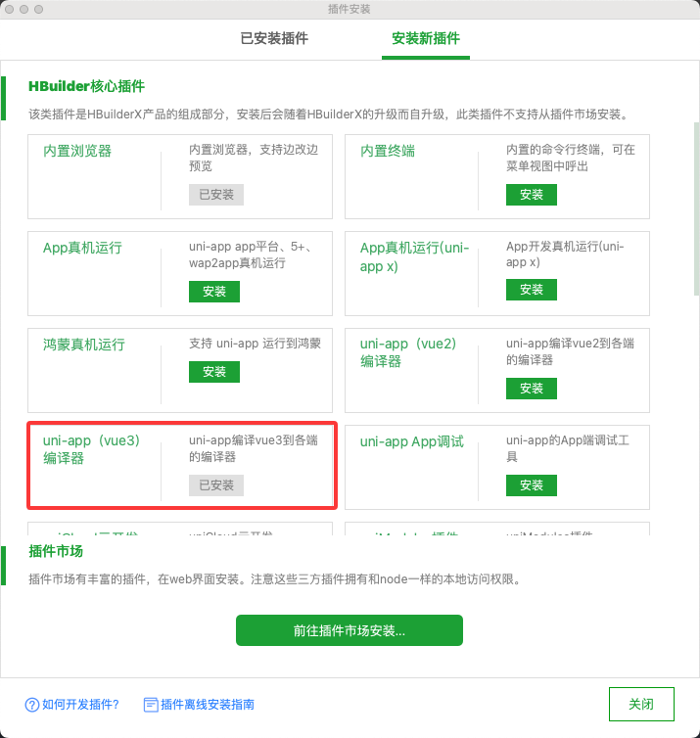Viewport: 700px width, 738px height.
Task: Click 已安装 for the uni-app (vue3) 编译器
Action: [216, 485]
